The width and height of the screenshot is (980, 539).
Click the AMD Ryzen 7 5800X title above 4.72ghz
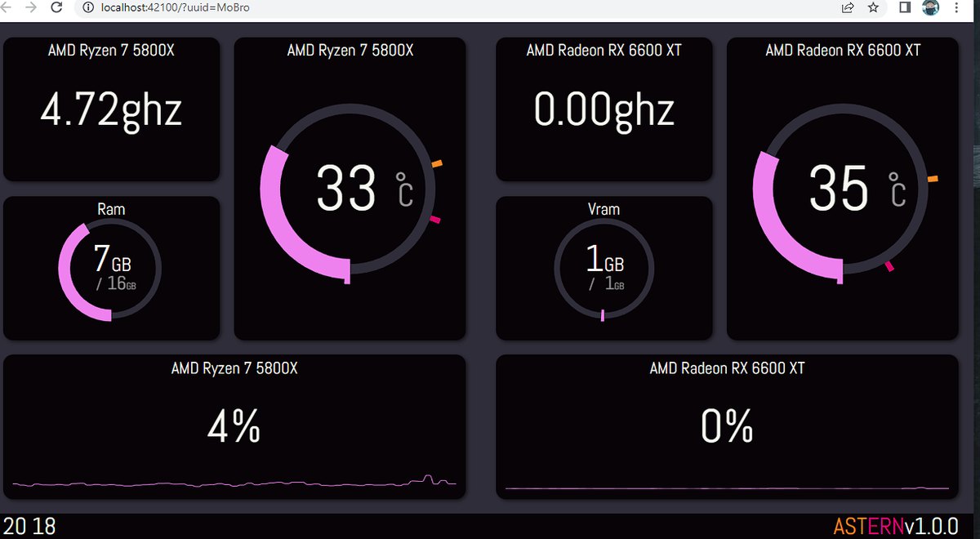(x=111, y=50)
